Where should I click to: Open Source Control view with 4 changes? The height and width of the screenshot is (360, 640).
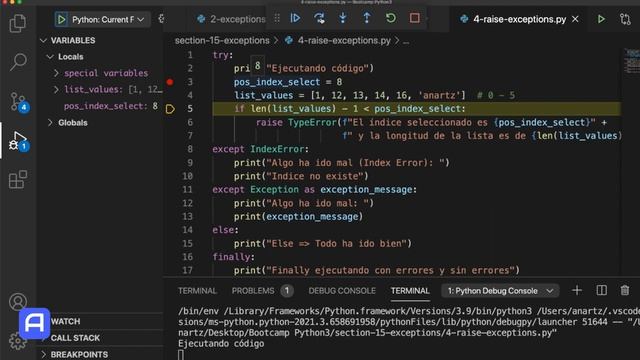[19, 102]
